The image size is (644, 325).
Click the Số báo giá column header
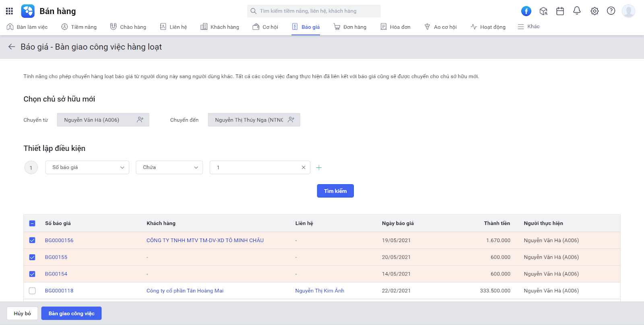(x=58, y=224)
